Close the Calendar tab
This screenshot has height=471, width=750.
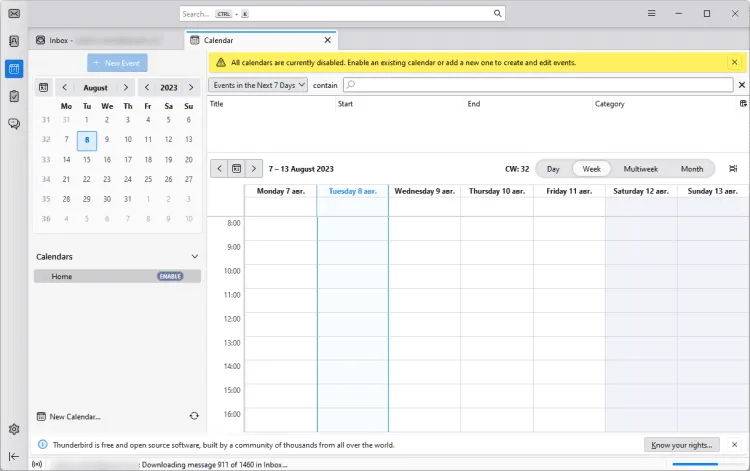(x=328, y=40)
